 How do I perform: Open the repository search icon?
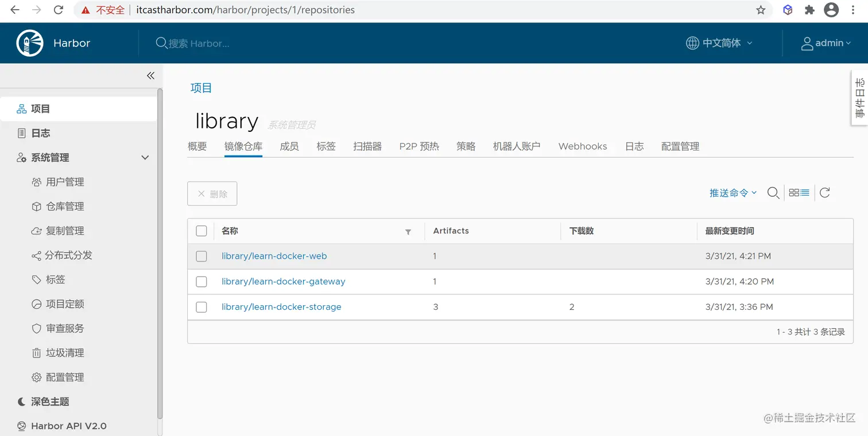(773, 193)
